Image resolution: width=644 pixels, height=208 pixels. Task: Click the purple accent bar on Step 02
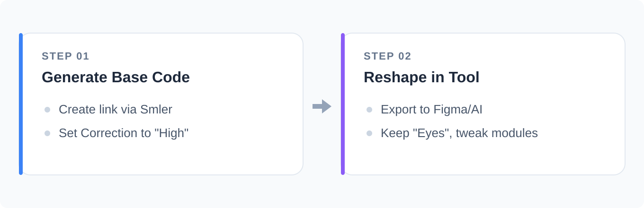(x=343, y=104)
